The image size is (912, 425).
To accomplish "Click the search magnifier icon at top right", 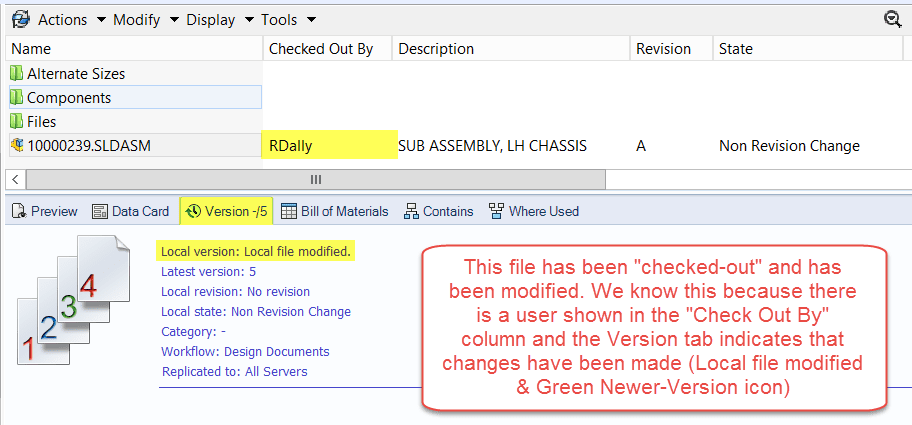I will click(892, 19).
